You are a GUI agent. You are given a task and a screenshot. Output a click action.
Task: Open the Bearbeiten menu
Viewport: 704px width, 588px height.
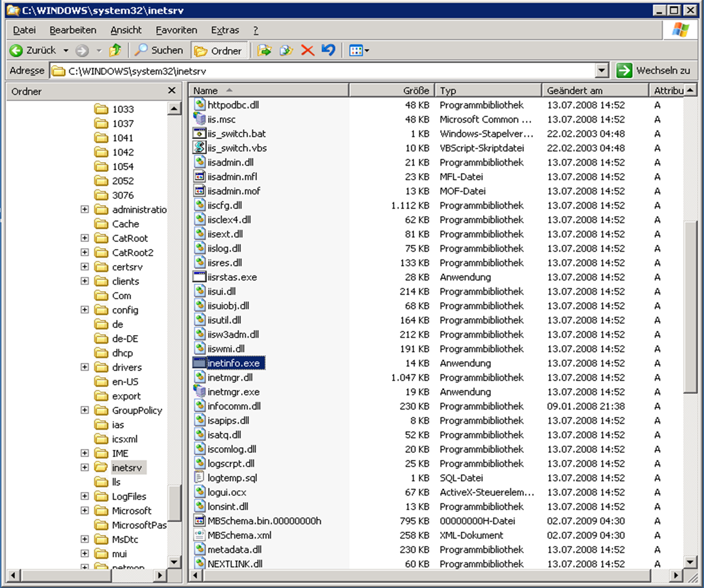coord(72,30)
